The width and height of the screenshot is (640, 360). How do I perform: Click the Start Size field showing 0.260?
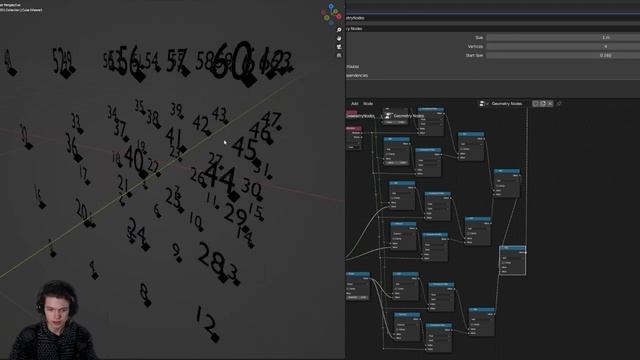click(x=563, y=55)
